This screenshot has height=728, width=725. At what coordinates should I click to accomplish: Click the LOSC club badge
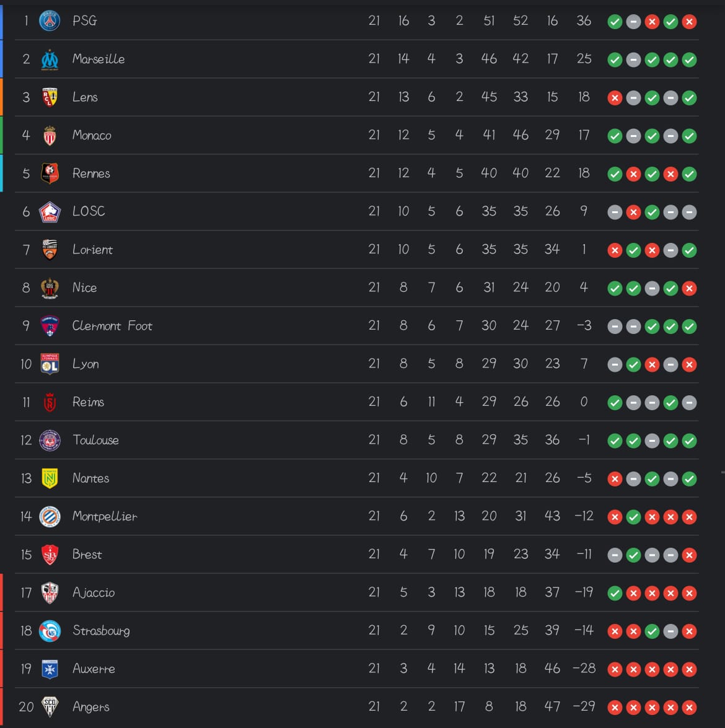coord(50,212)
